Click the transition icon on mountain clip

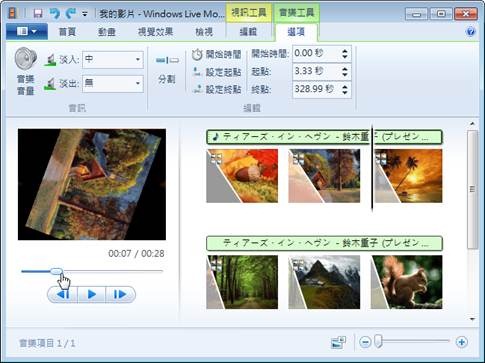tap(298, 265)
